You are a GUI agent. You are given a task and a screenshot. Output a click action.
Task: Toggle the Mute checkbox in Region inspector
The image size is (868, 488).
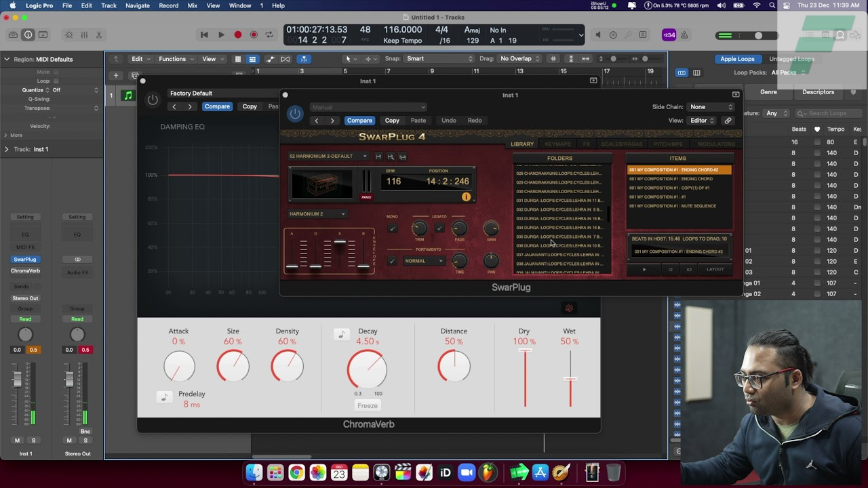tap(56, 72)
